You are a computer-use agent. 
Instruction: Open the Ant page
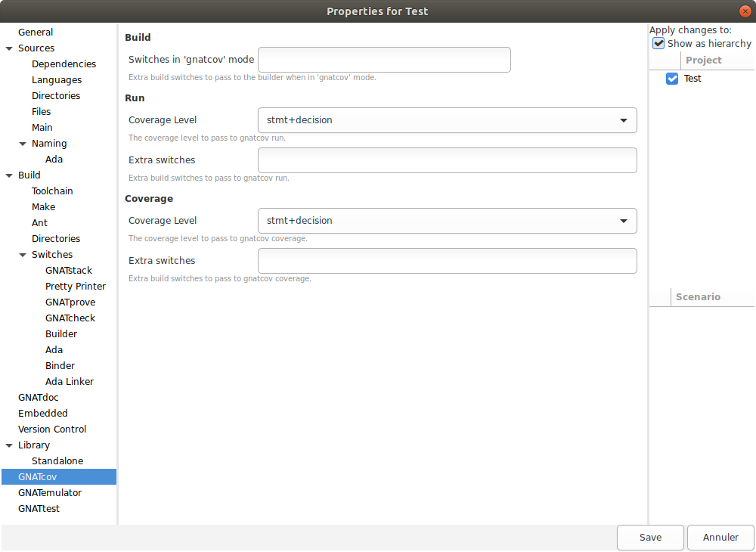[x=39, y=223]
